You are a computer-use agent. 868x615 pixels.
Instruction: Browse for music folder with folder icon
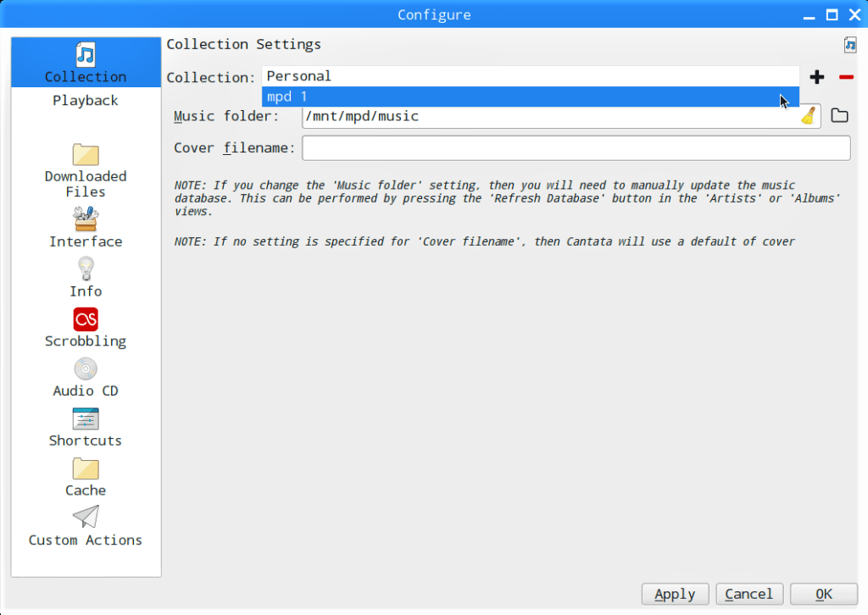[839, 115]
